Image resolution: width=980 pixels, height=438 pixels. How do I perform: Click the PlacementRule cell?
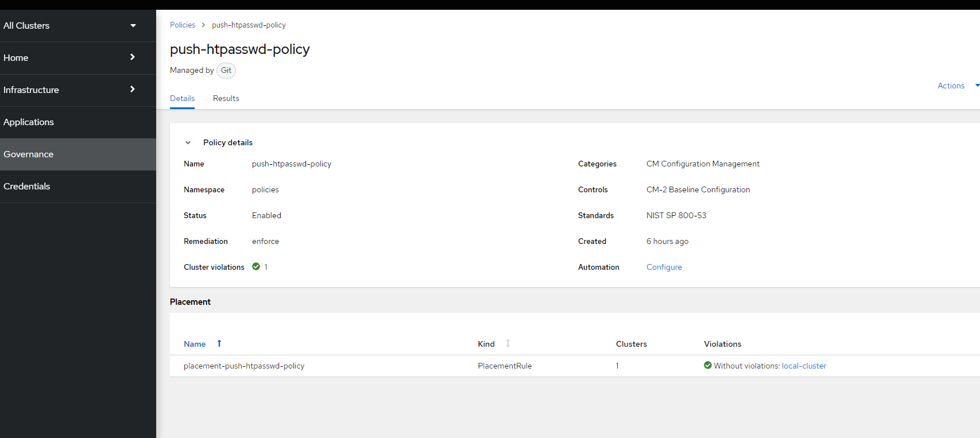pos(505,366)
